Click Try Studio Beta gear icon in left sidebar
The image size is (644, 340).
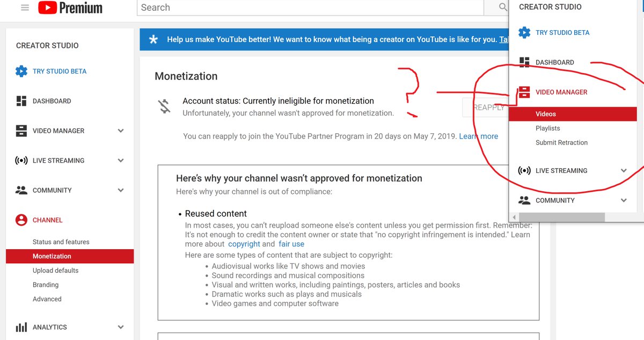21,71
